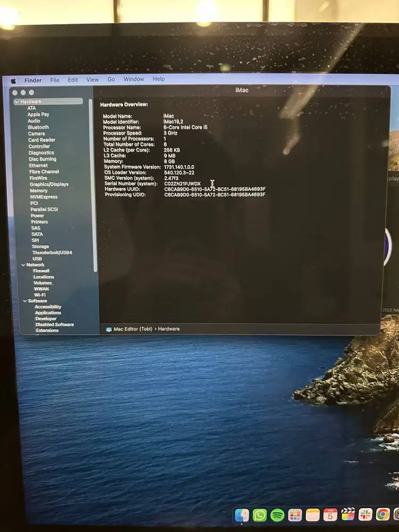Viewport: 399px width, 532px height.
Task: Select Storage in the sidebar
Action: click(x=40, y=247)
